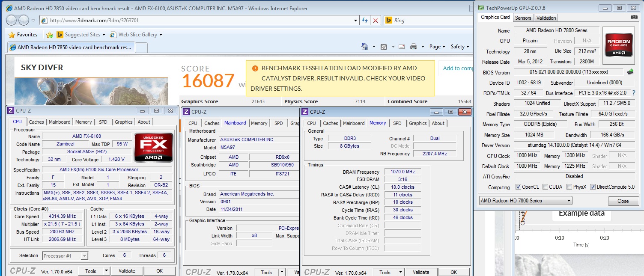Viewport: 644px width, 276px height.
Task: Click into the Bing search field
Action: (431, 20)
